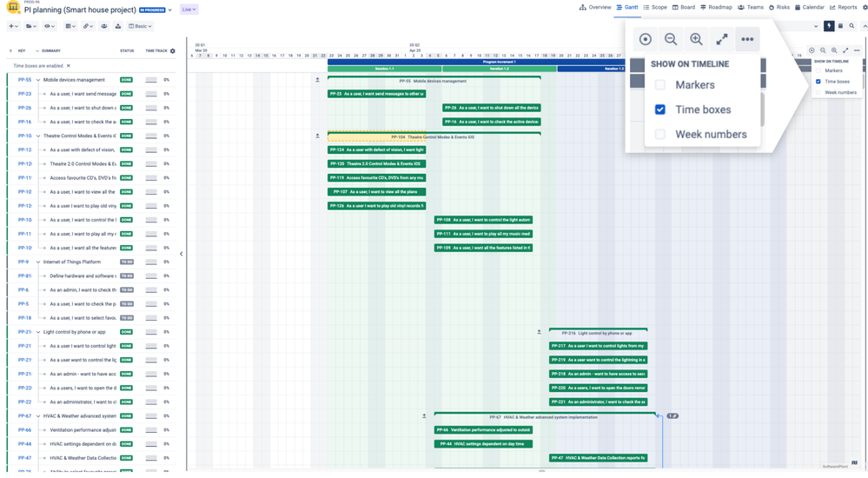Collapse the Mobile devices management row
Image resolution: width=868 pixels, height=478 pixels.
tap(38, 80)
